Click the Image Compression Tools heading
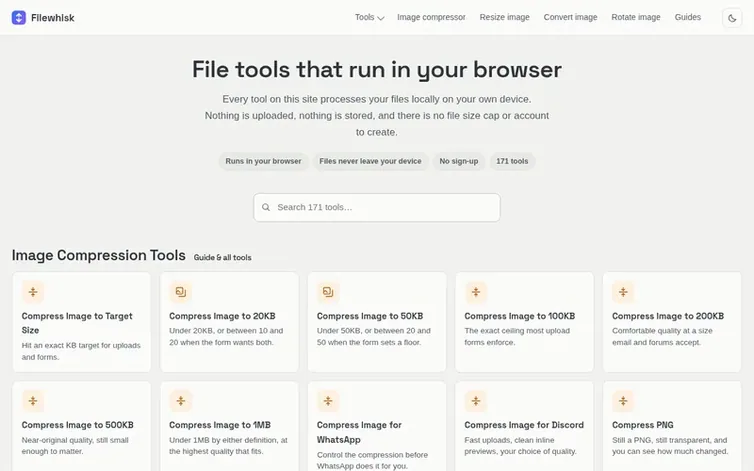The height and width of the screenshot is (471, 754). point(99,255)
